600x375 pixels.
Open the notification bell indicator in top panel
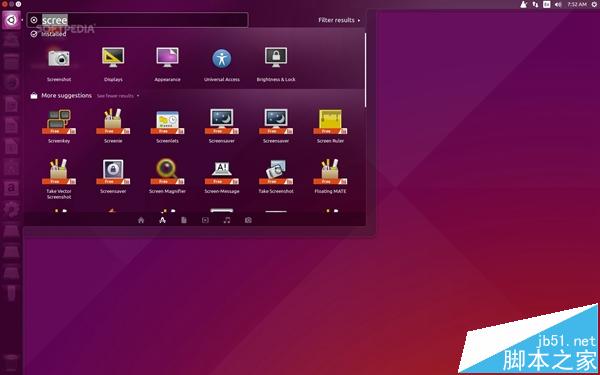pos(523,4)
